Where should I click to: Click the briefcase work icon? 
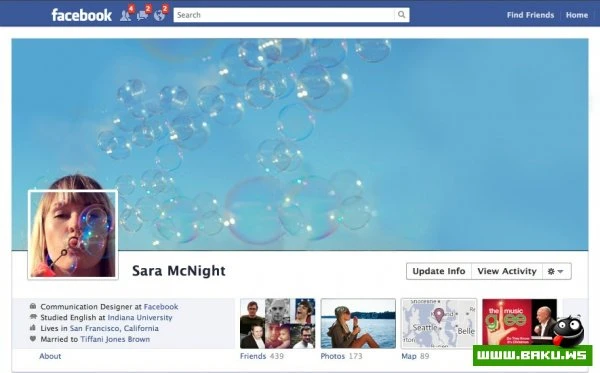33,306
